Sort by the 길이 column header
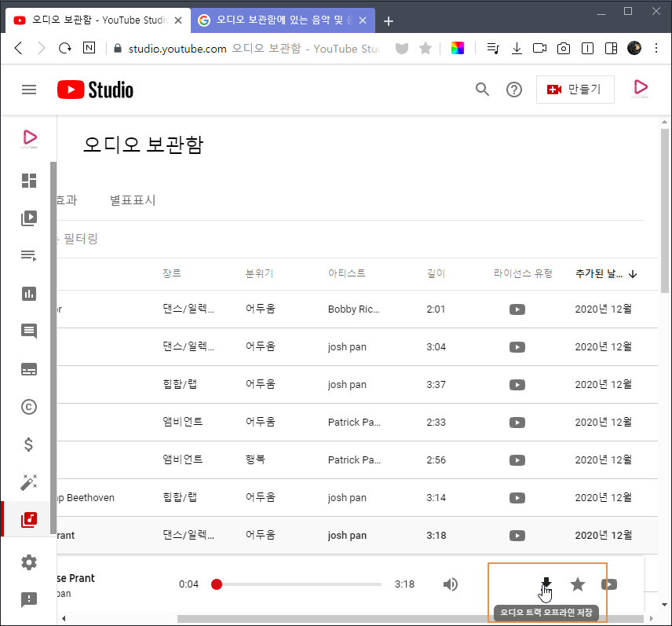This screenshot has height=626, width=672. coord(436,273)
